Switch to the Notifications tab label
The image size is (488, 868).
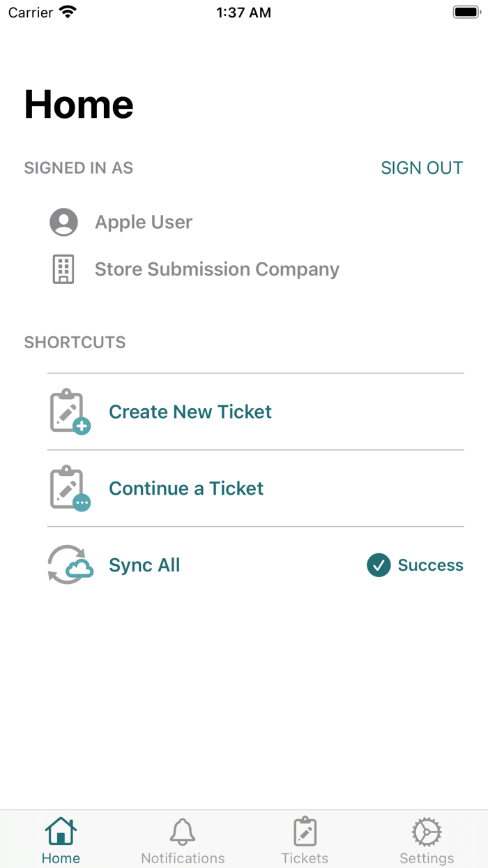coord(183,858)
